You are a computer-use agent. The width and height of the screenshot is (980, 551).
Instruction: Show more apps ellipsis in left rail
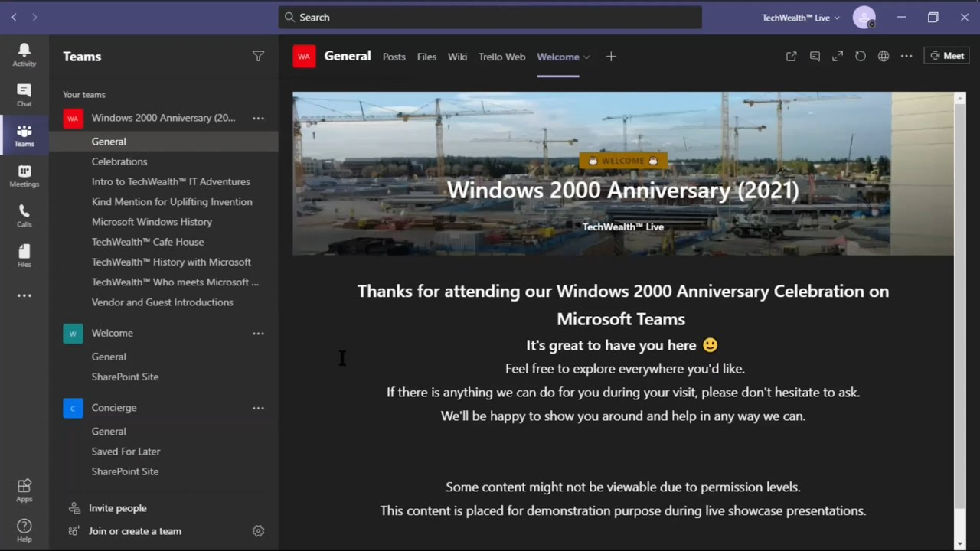click(x=24, y=295)
